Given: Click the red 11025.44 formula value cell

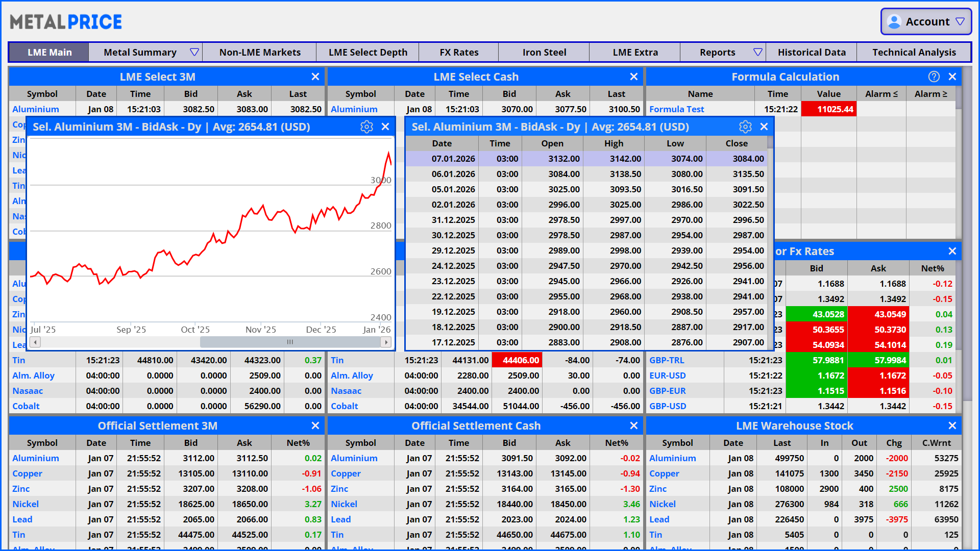Looking at the screenshot, I should 828,109.
